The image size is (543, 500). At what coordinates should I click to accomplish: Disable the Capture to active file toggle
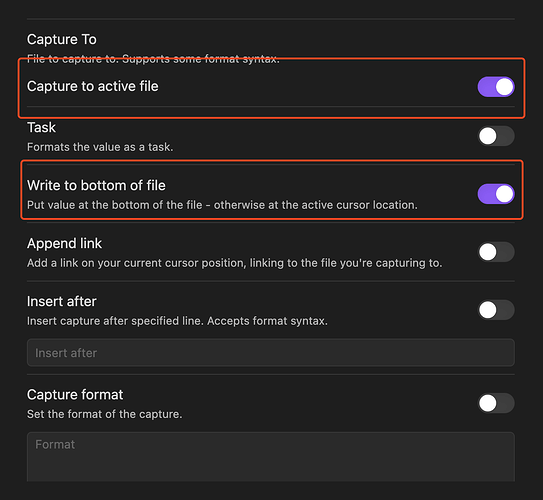coord(496,87)
